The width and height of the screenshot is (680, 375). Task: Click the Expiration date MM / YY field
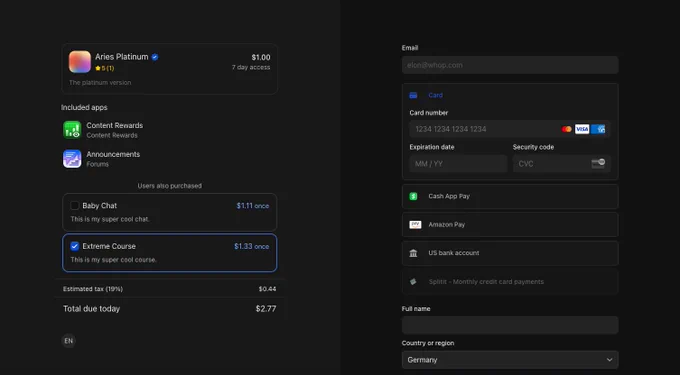point(458,163)
